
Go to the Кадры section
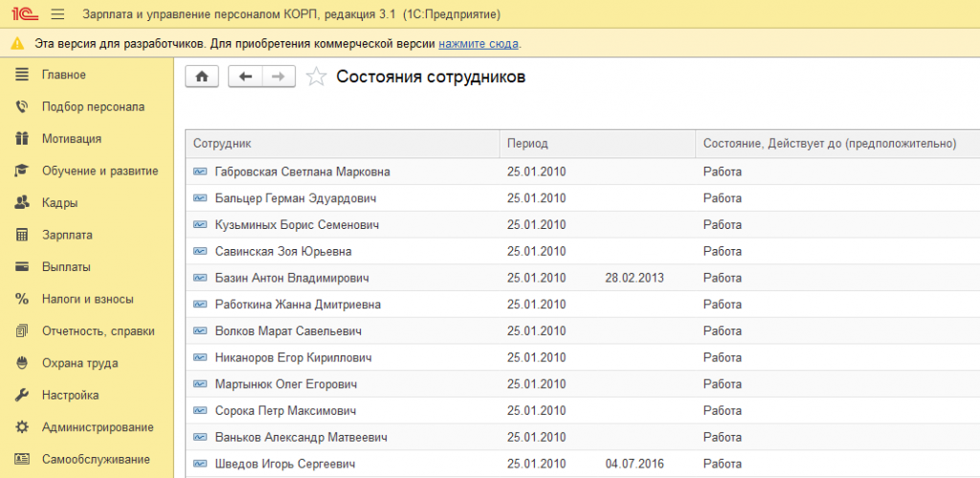[59, 203]
